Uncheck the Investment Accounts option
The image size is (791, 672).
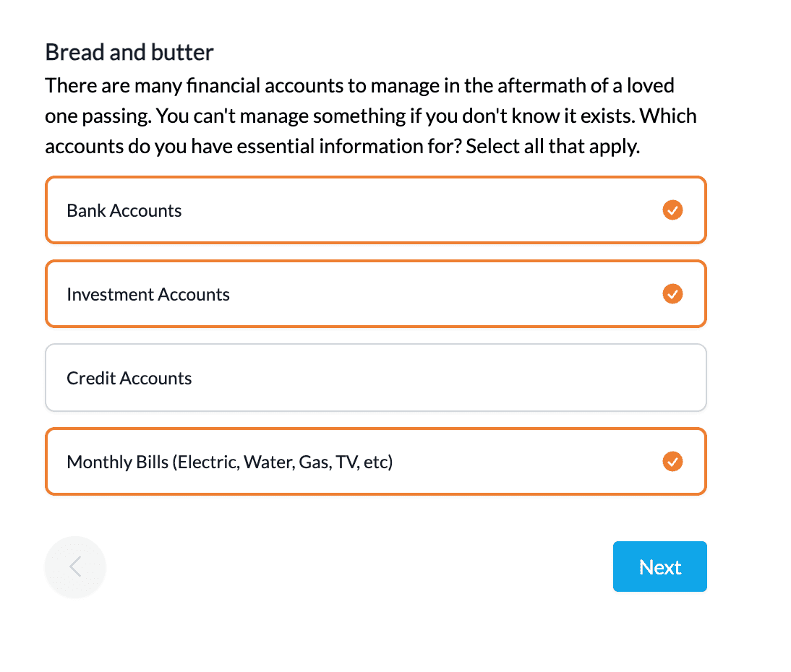(376, 294)
